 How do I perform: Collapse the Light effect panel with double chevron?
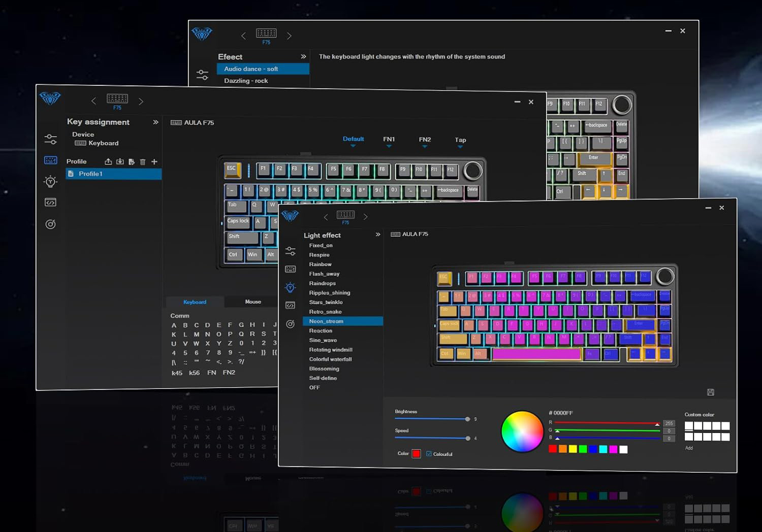(378, 235)
